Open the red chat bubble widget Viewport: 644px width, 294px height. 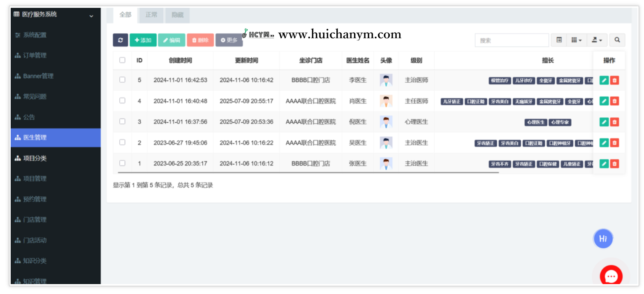pos(611,276)
